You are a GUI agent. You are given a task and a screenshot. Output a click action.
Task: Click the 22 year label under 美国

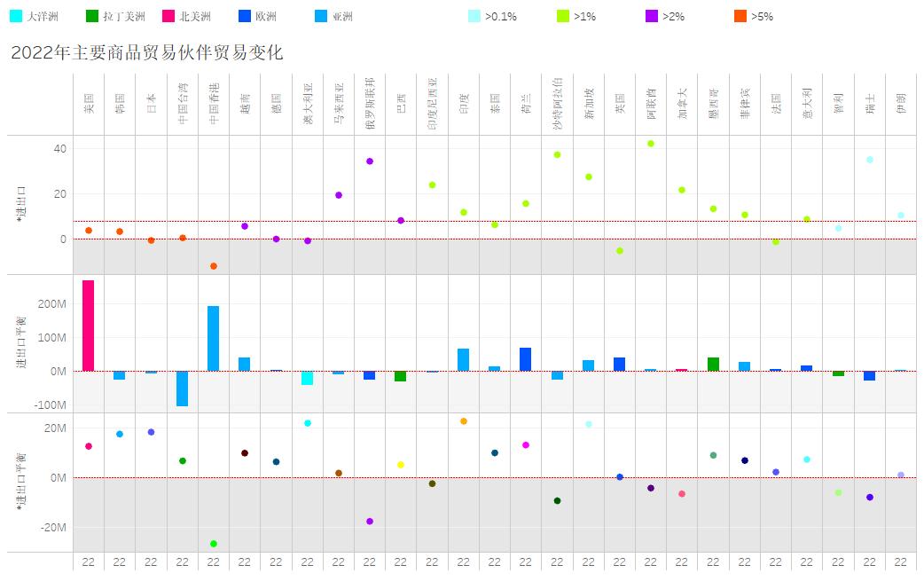point(89,562)
